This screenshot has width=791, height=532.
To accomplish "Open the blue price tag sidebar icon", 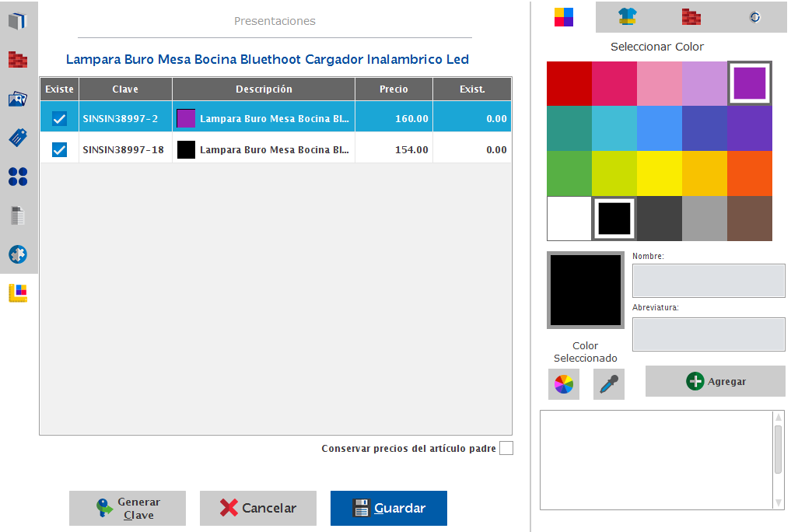I will coord(18,138).
